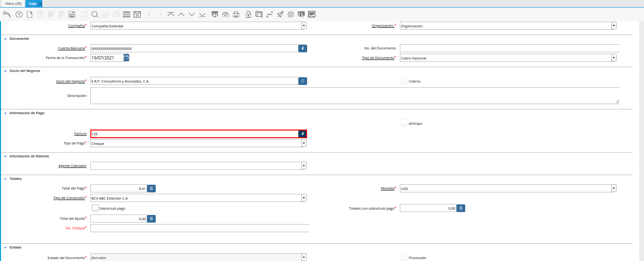Go to the next record with the down chevron

pyautogui.click(x=192, y=14)
